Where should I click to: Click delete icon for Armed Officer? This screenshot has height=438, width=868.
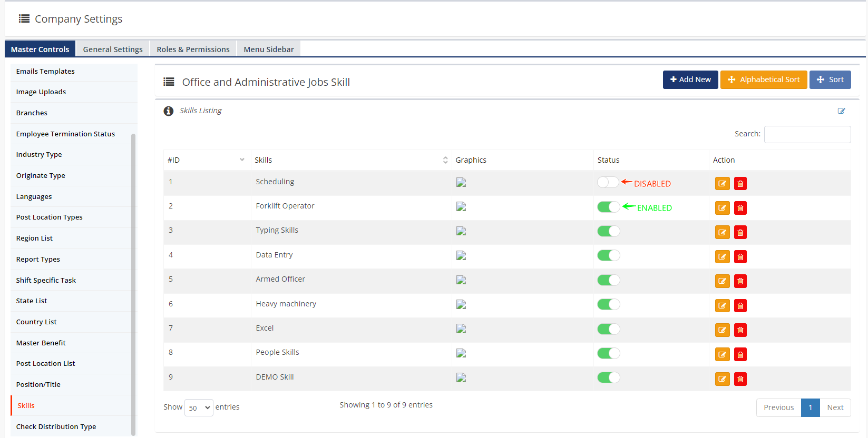[x=740, y=281]
